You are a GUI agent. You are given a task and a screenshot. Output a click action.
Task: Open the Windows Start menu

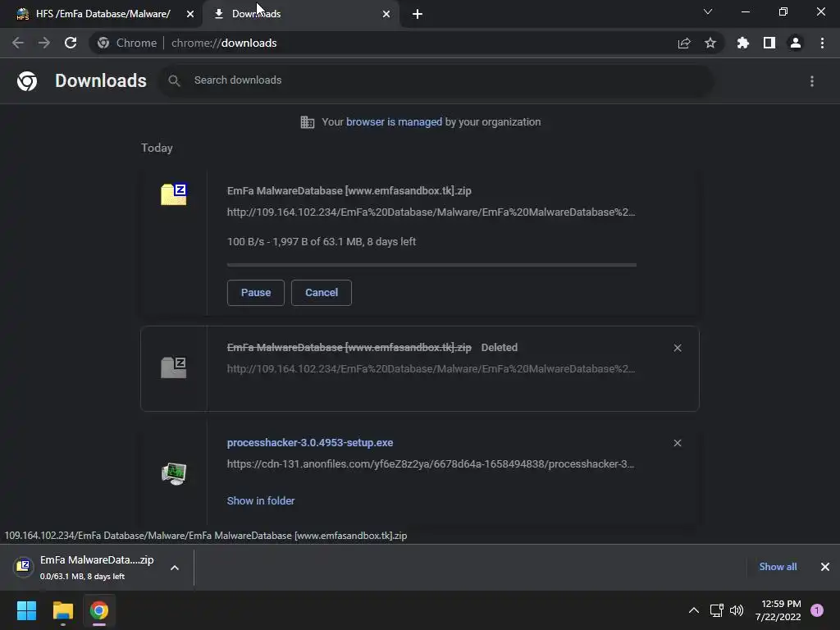(26, 610)
